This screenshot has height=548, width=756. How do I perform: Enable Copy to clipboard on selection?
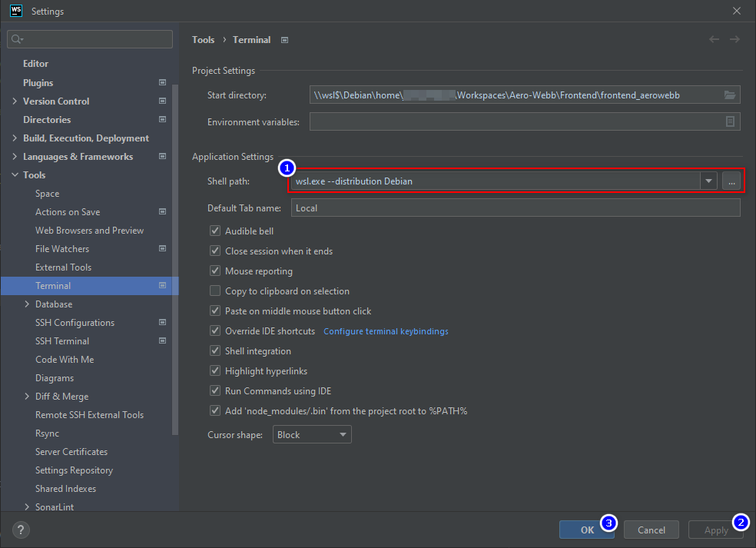(215, 291)
